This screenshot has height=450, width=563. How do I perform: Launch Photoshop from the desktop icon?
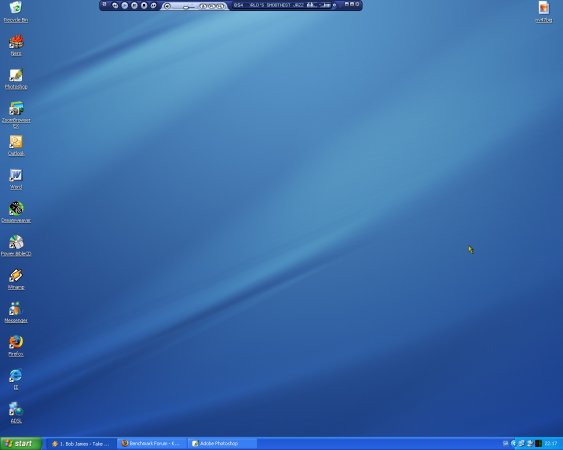(x=16, y=79)
